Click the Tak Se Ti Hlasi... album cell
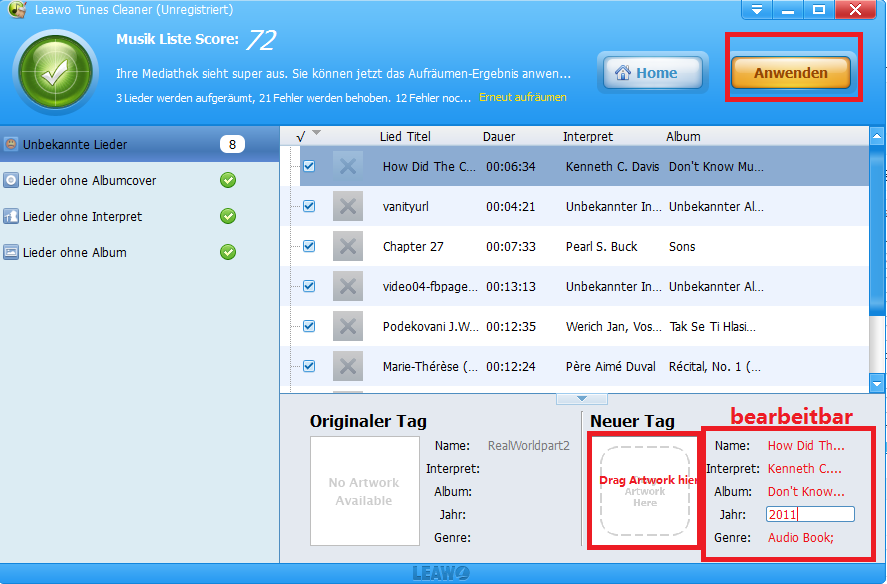 coord(712,327)
